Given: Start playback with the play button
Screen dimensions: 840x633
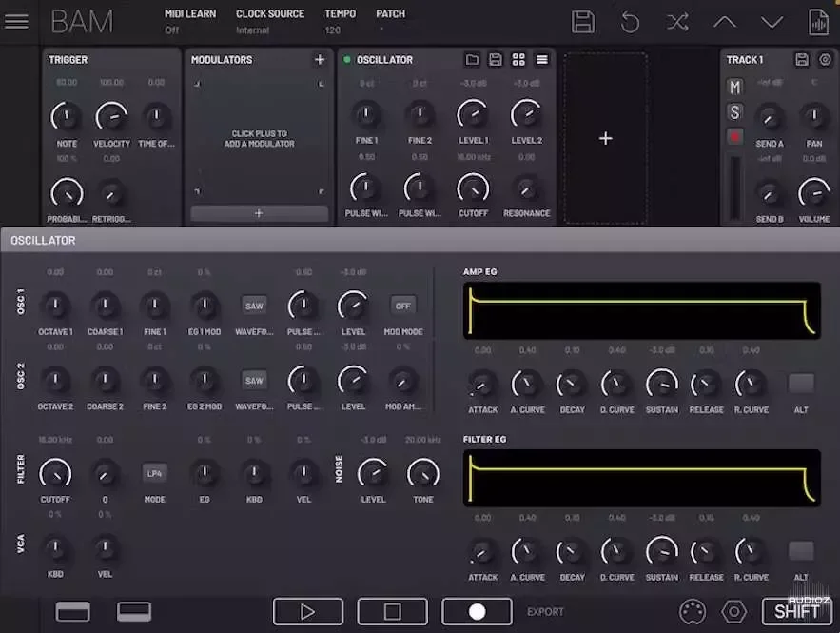Looking at the screenshot, I should (308, 611).
